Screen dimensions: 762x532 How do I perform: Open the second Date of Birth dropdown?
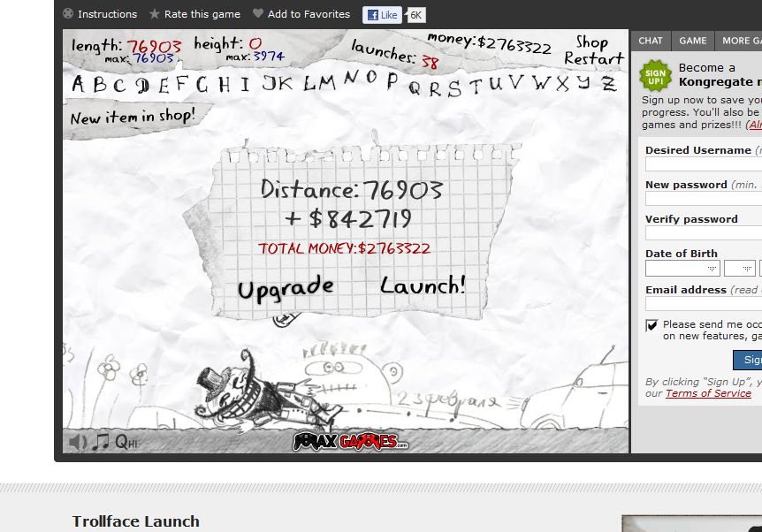[x=740, y=268]
